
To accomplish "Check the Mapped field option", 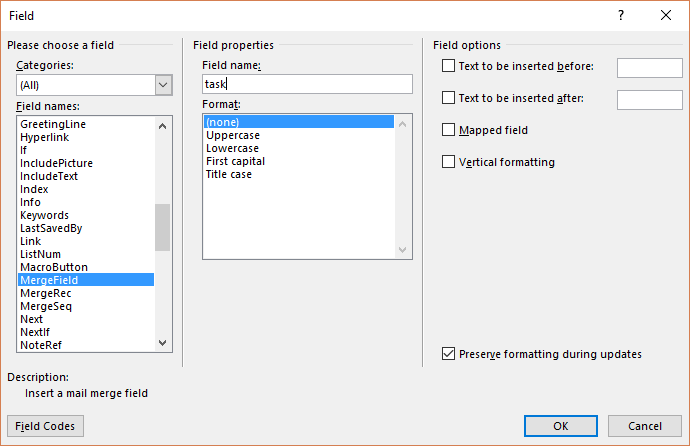I will tap(448, 130).
